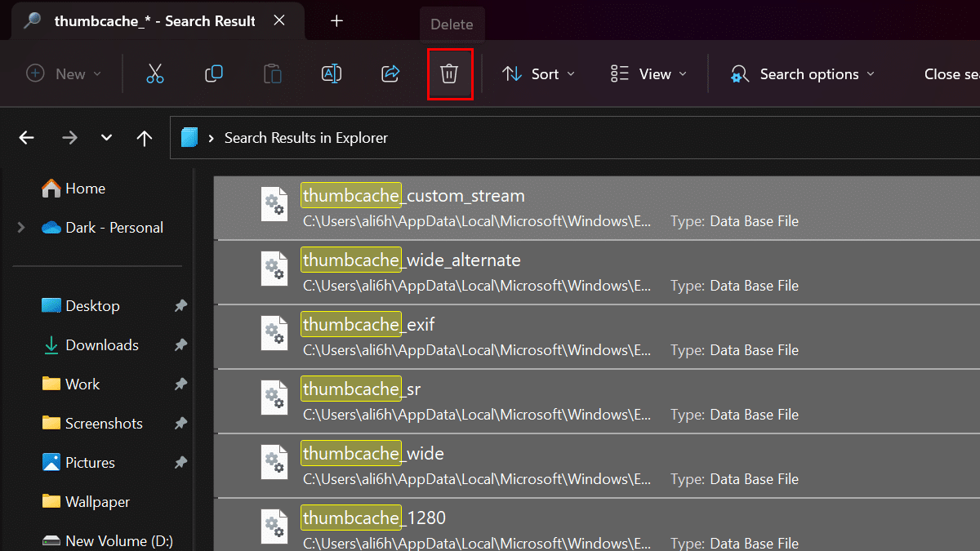Select the thumbcache_exif file
980x551 pixels.
point(369,325)
